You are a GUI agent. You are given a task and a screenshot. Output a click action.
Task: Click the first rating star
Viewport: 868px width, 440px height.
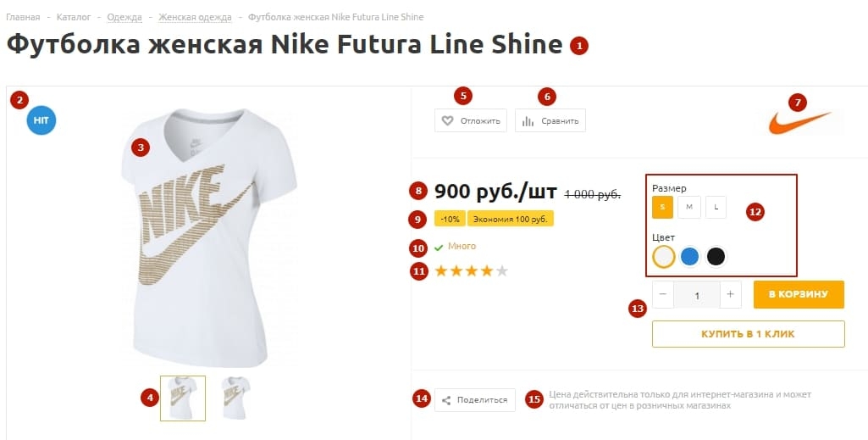coord(440,271)
